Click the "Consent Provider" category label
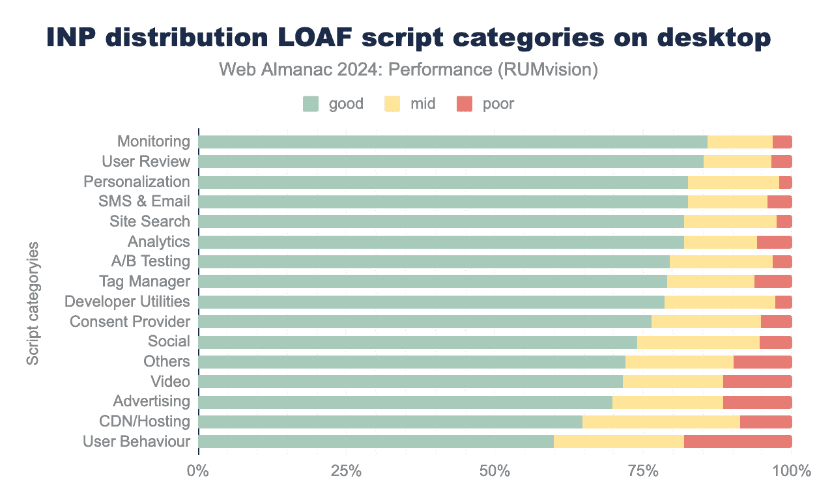This screenshot has width=817, height=504. (130, 322)
